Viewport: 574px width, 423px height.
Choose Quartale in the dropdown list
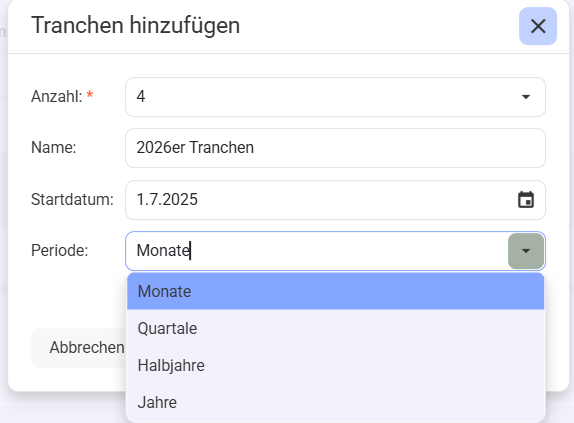pos(335,328)
